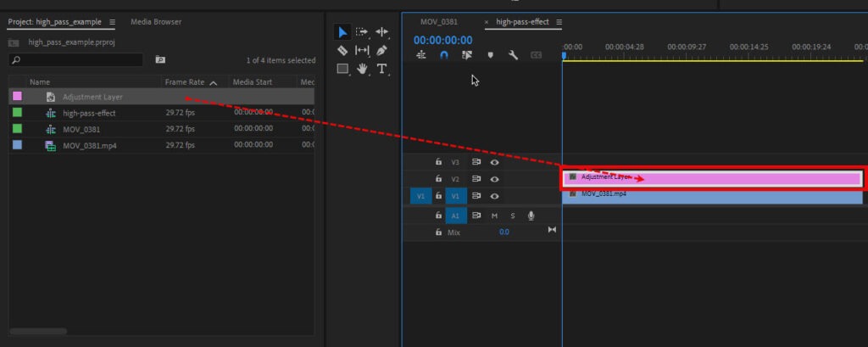Open timeline display settings wrench

tap(513, 55)
